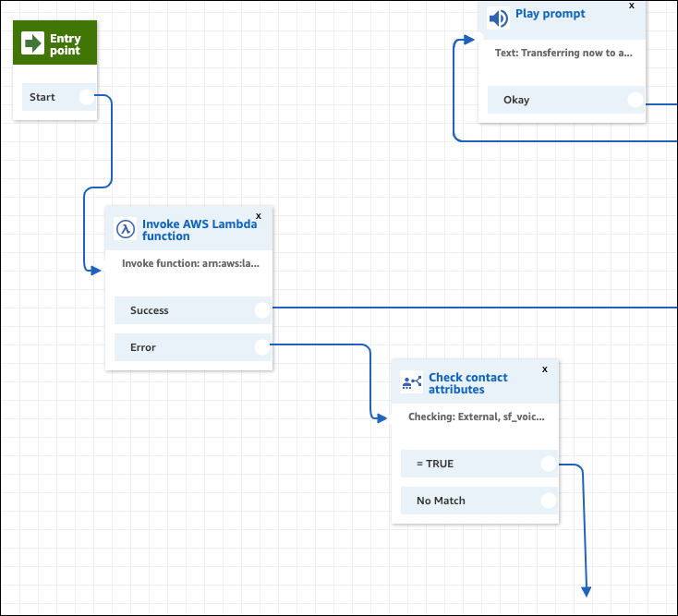Select the No Match condition label

click(x=441, y=501)
